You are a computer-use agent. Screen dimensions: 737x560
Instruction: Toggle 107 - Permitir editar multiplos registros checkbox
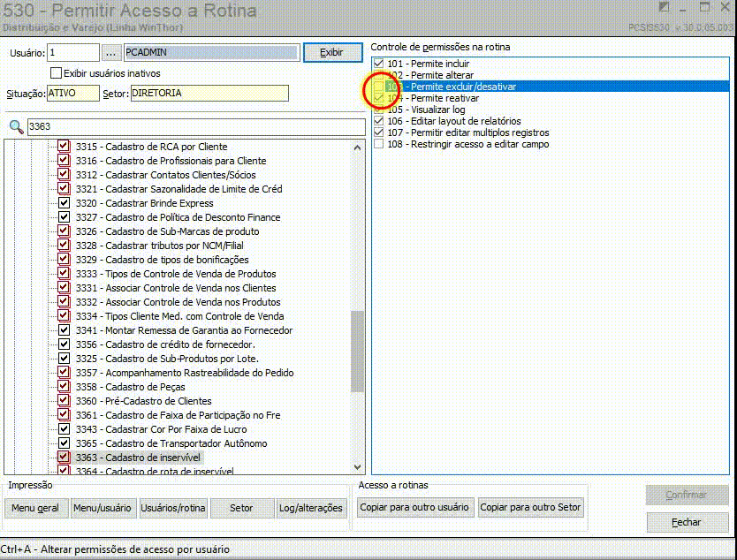tap(379, 132)
